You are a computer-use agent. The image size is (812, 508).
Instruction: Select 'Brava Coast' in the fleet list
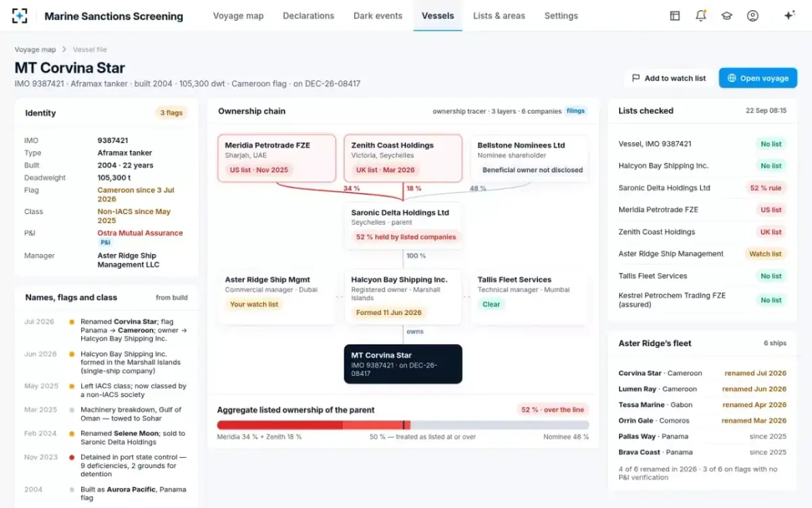(x=702, y=452)
